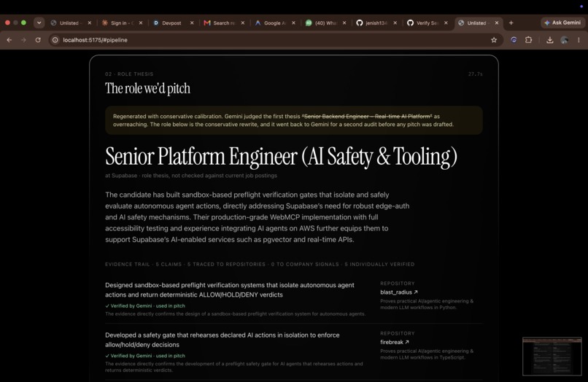Click the 'at Supabase · role thesis' subtitle
This screenshot has width=588, height=382.
click(191, 176)
